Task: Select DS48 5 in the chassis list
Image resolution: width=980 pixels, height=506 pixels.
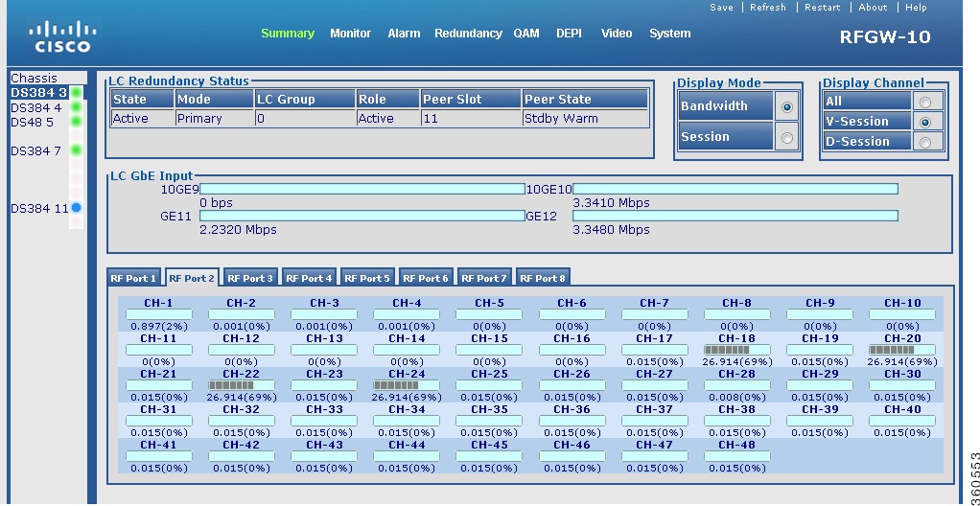Action: click(x=33, y=123)
